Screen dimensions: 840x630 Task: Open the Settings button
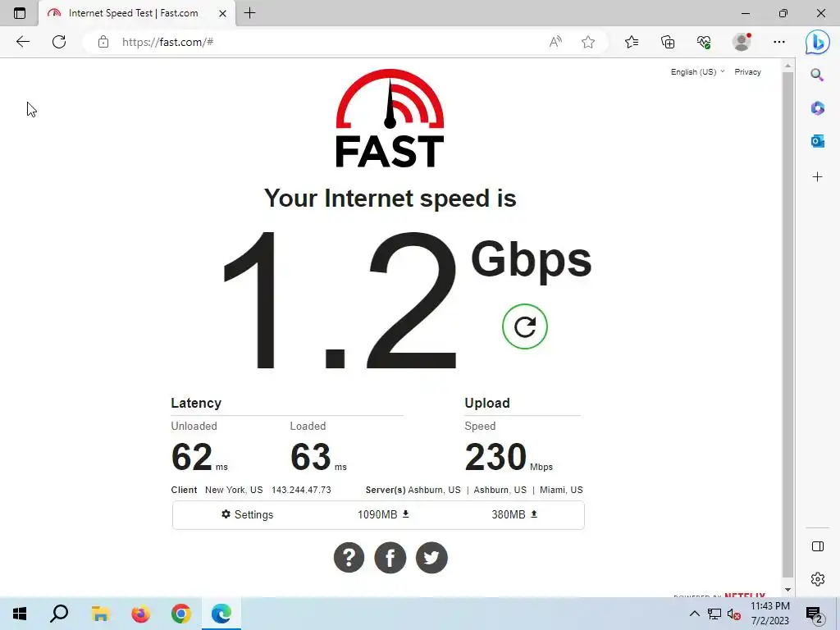pyautogui.click(x=248, y=515)
